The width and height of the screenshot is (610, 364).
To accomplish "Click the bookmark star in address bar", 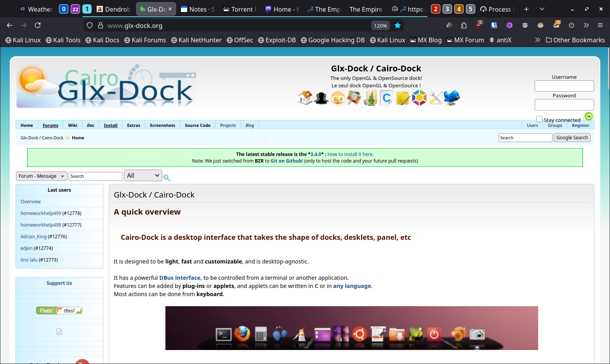I will click(x=398, y=26).
